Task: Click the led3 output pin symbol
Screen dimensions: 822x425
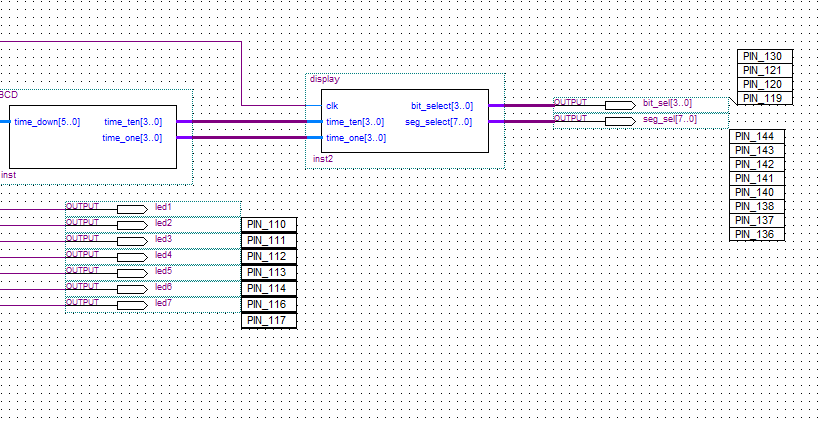Action: 132,240
